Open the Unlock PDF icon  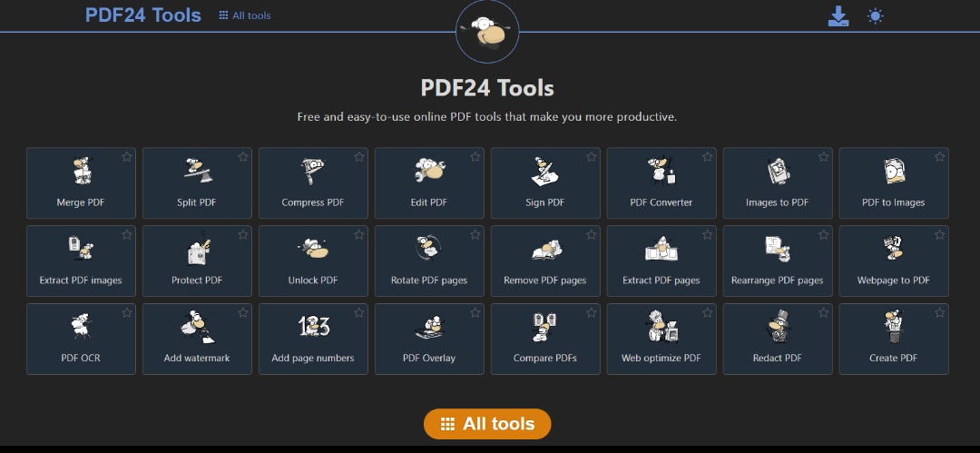pyautogui.click(x=313, y=249)
